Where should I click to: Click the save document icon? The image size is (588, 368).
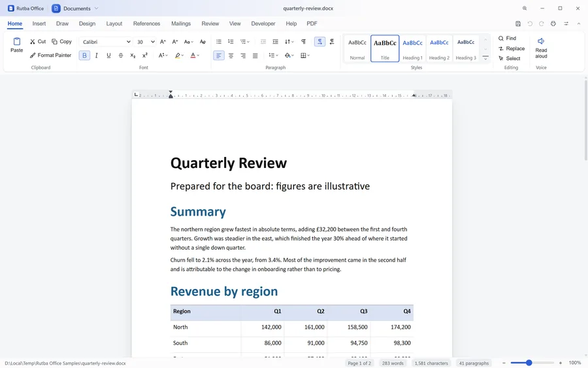pos(518,24)
